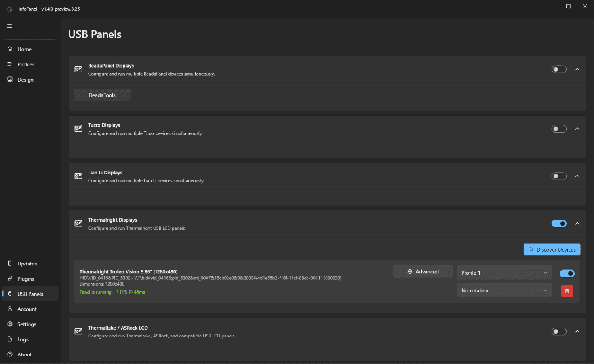The height and width of the screenshot is (364, 594).
Task: Collapse the Thermalright Displays section
Action: click(x=577, y=224)
